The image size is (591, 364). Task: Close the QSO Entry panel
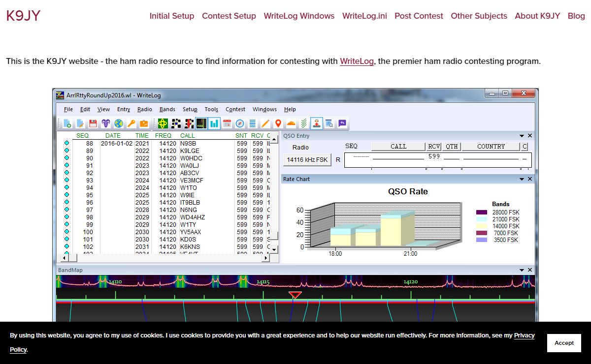tap(530, 136)
